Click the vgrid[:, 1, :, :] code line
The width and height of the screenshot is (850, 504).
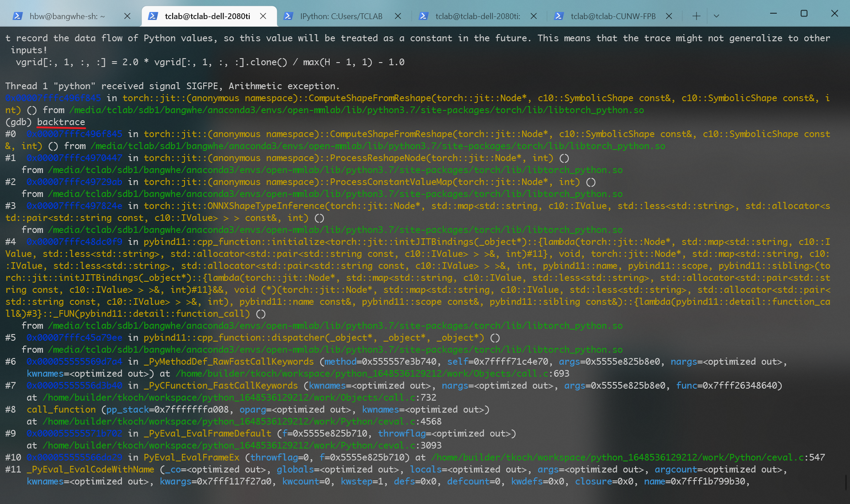210,62
